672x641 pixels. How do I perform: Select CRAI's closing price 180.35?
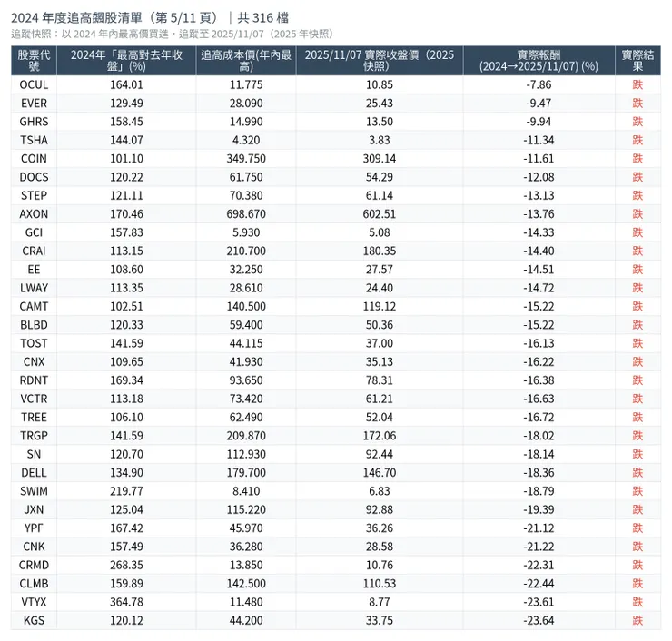click(x=380, y=251)
